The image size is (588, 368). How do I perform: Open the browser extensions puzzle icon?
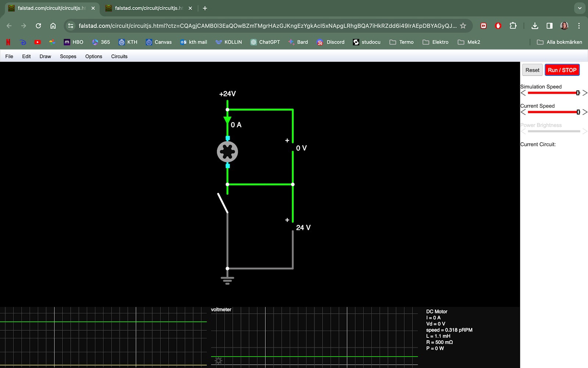coord(513,26)
